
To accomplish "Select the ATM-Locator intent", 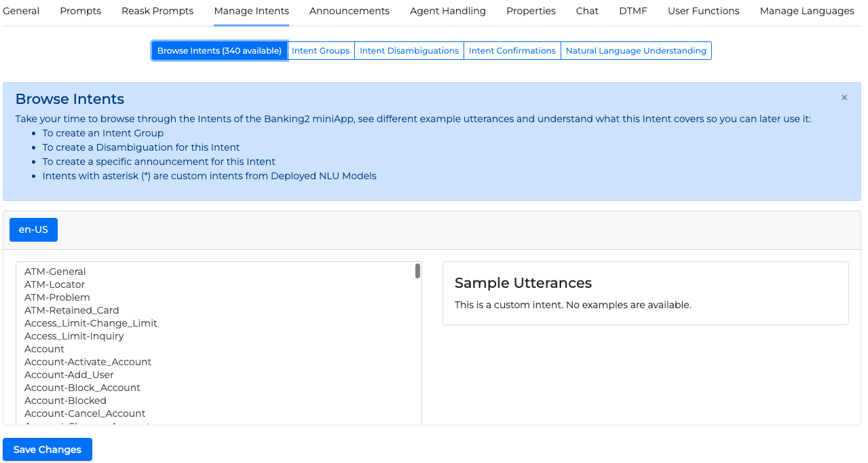I will click(x=54, y=284).
